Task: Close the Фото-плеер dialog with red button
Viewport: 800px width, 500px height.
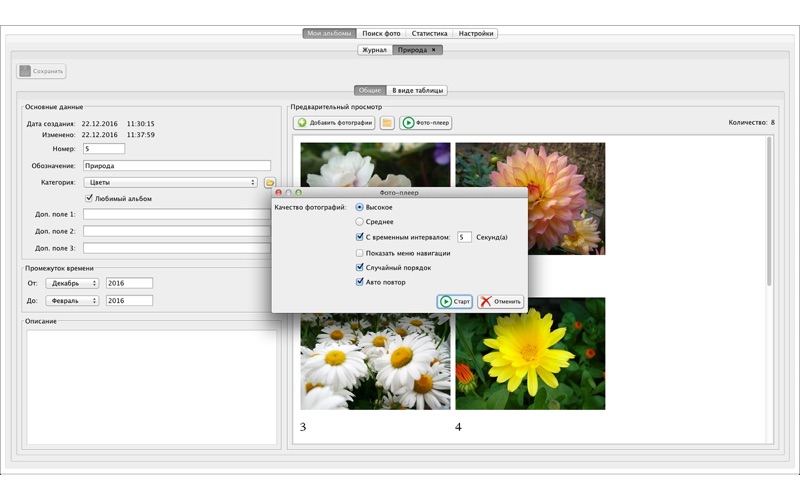Action: point(279,192)
